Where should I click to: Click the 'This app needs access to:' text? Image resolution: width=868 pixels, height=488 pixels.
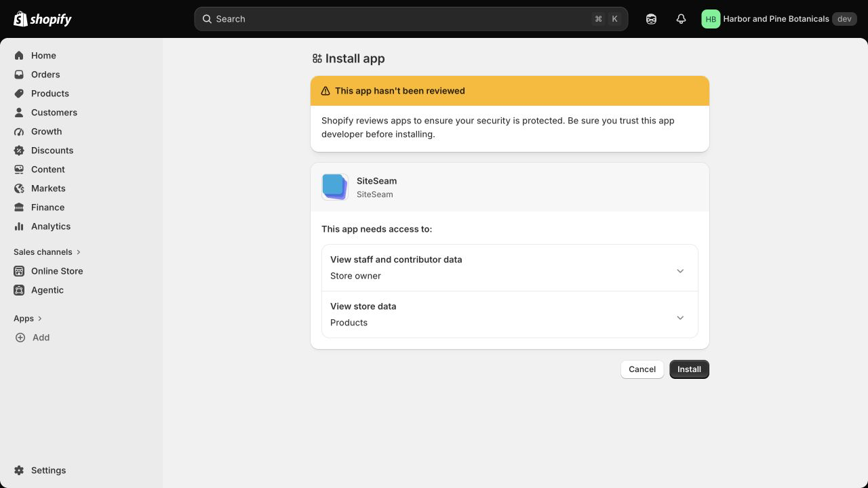click(x=376, y=229)
